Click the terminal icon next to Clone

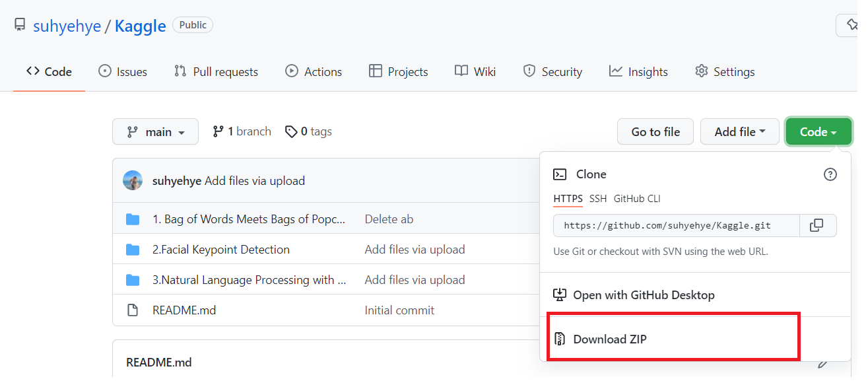tap(560, 174)
